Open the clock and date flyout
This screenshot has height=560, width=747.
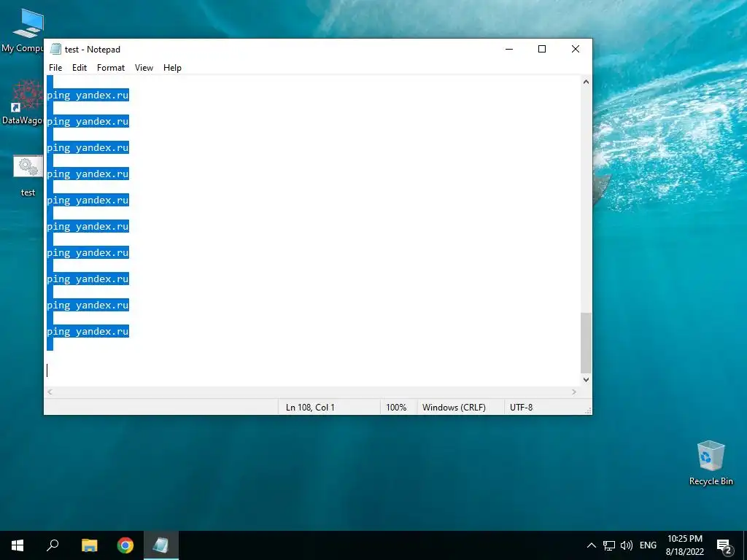(684, 545)
